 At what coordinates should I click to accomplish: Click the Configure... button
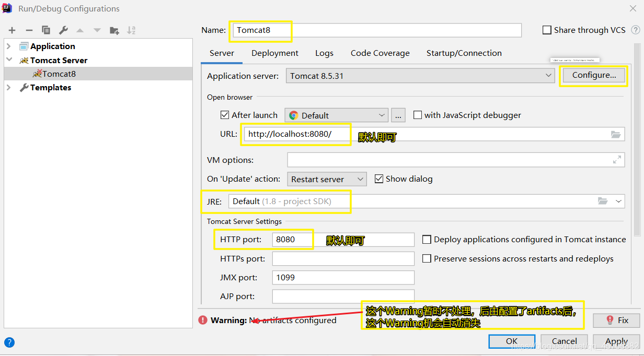[x=594, y=75]
